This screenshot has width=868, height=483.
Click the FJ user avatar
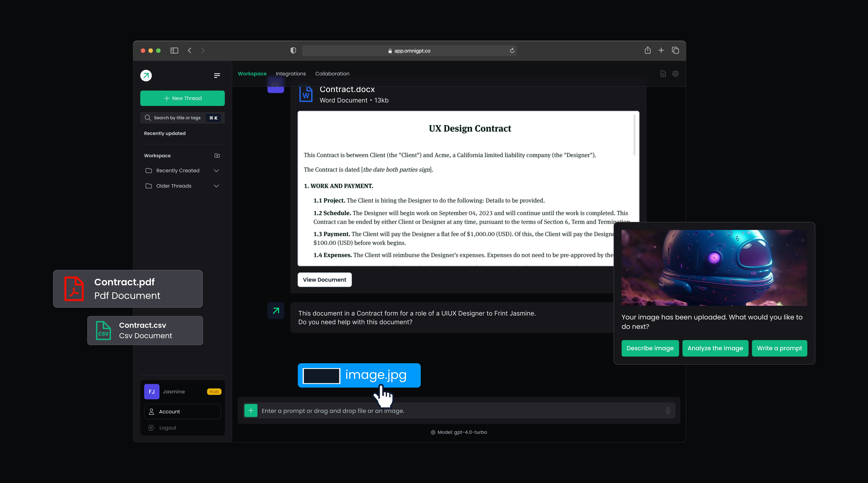152,392
